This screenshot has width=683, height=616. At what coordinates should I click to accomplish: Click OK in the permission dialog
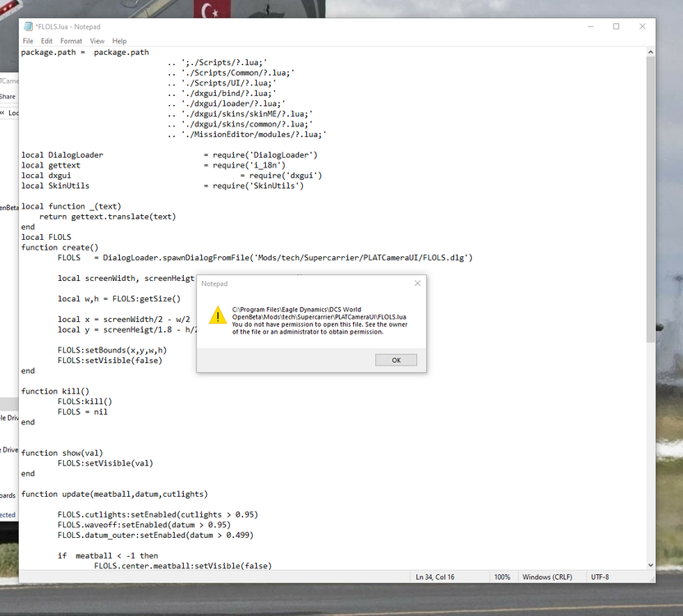pyautogui.click(x=396, y=360)
